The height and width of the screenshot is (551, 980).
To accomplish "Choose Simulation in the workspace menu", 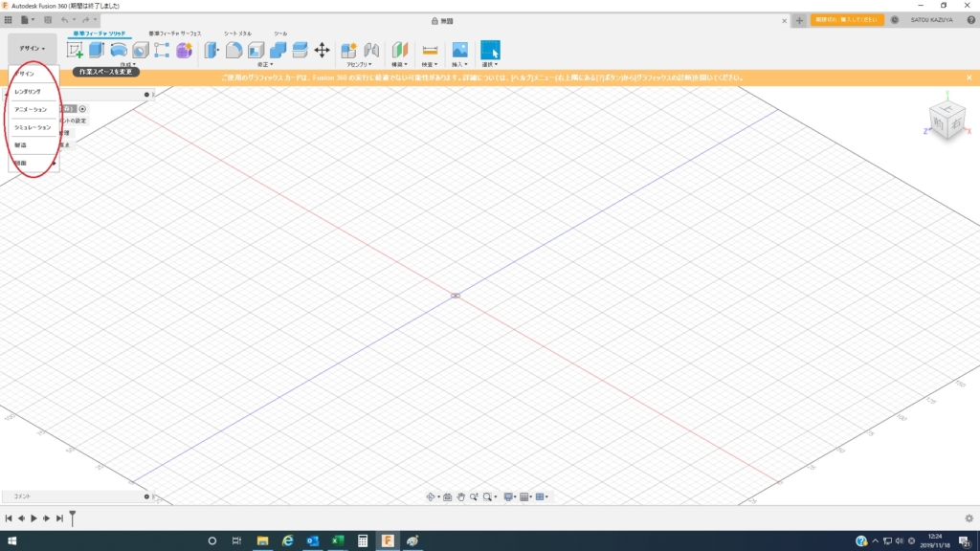I will 33,127.
